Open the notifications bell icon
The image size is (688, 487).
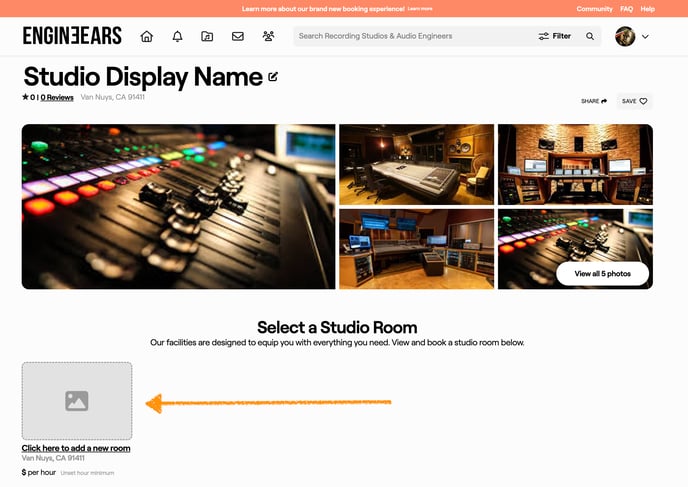pos(177,36)
